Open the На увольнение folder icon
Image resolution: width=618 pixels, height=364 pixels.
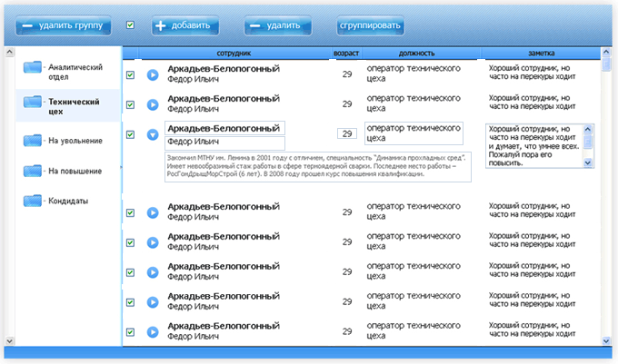coord(33,141)
